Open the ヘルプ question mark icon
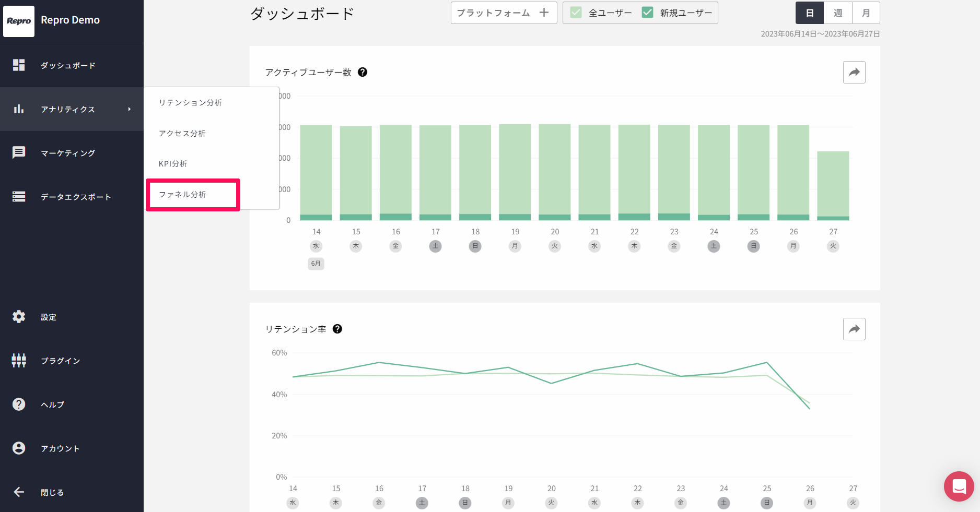Viewport: 980px width, 512px height. coord(19,404)
